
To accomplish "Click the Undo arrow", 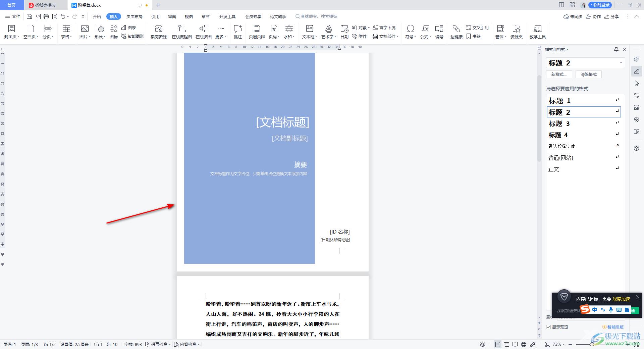I will pyautogui.click(x=63, y=16).
